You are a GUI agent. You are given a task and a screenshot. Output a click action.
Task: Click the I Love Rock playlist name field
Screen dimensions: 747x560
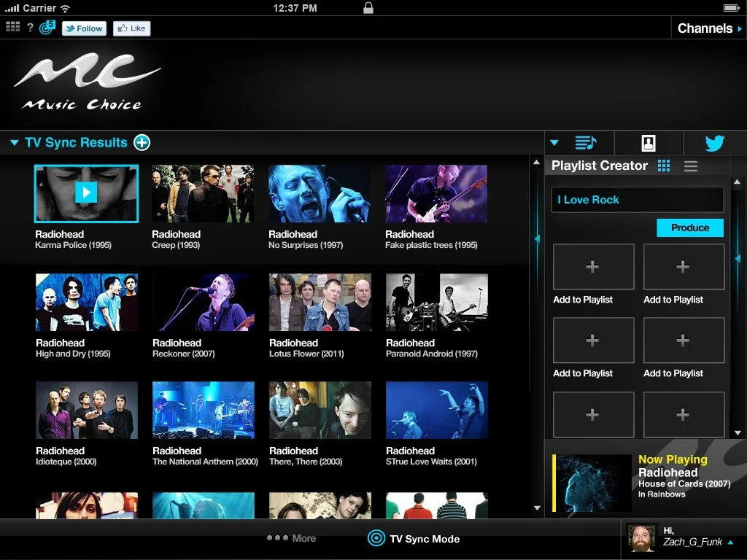click(638, 200)
